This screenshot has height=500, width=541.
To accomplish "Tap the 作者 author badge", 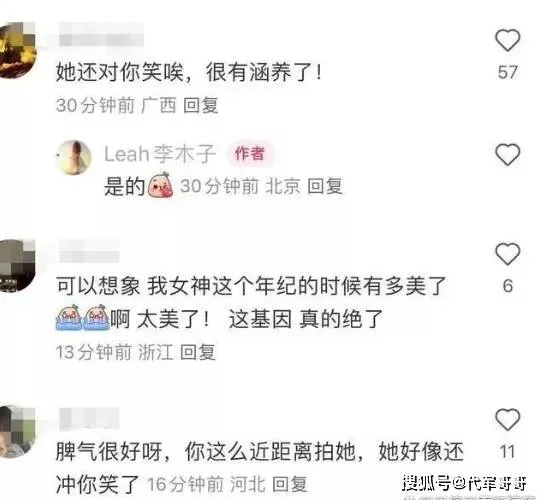I will point(250,154).
